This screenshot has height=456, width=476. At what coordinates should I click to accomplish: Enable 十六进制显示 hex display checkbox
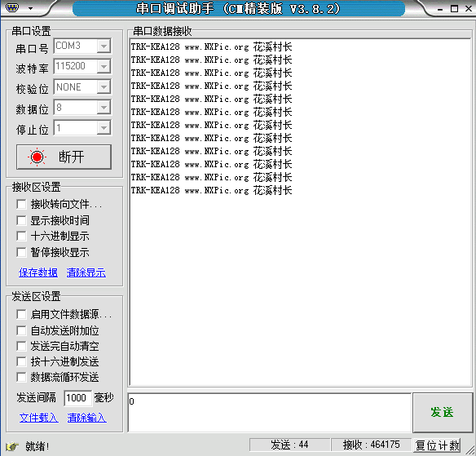pos(21,236)
